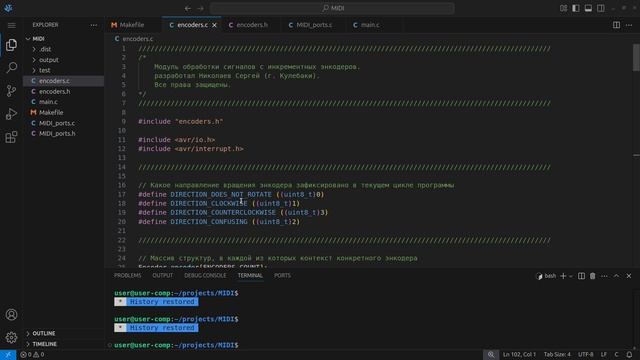Create a new terminal with plus icon
The image size is (640, 360).
pos(563,276)
